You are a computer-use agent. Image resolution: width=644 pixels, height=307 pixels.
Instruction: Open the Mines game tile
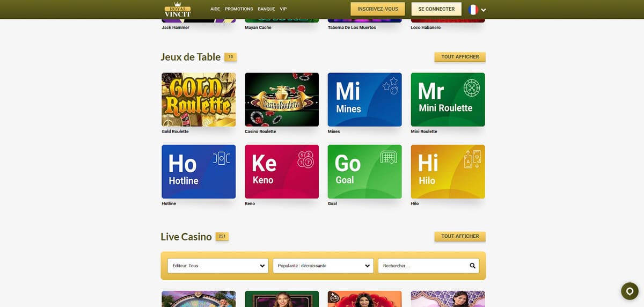[365, 100]
